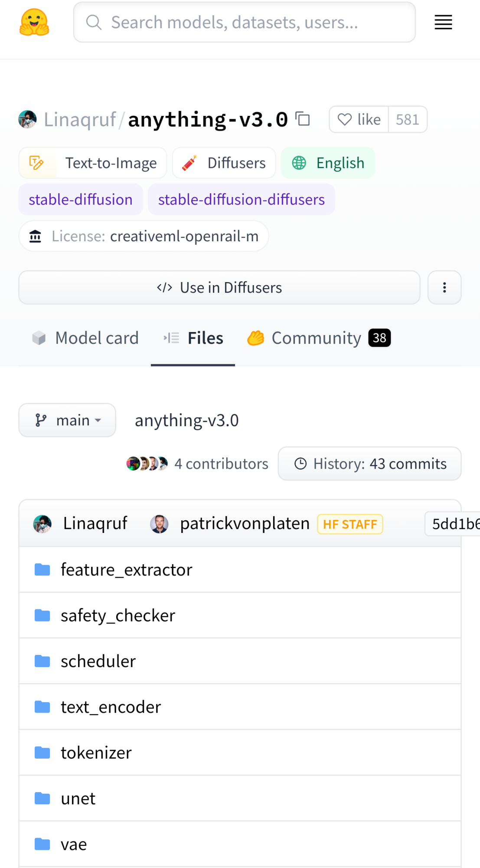Open Linaqruf in the last commit row
The height and width of the screenshot is (868, 480).
click(95, 523)
